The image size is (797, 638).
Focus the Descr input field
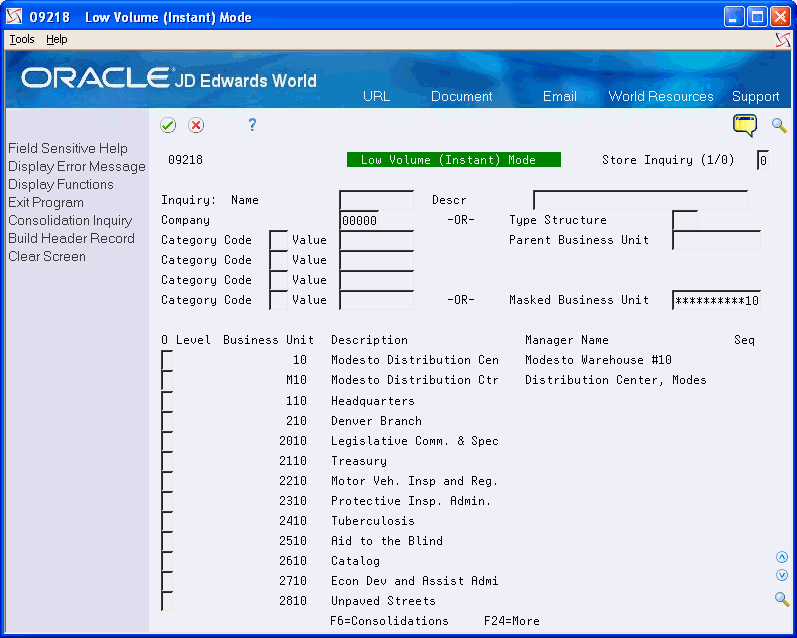[640, 200]
